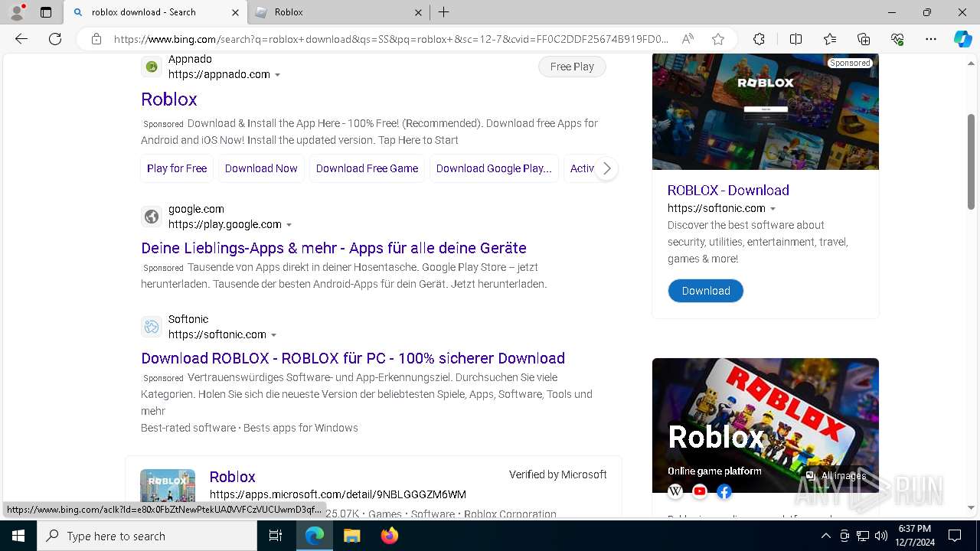Switch to the Roblox tab
This screenshot has width=980, height=551.
point(337,12)
